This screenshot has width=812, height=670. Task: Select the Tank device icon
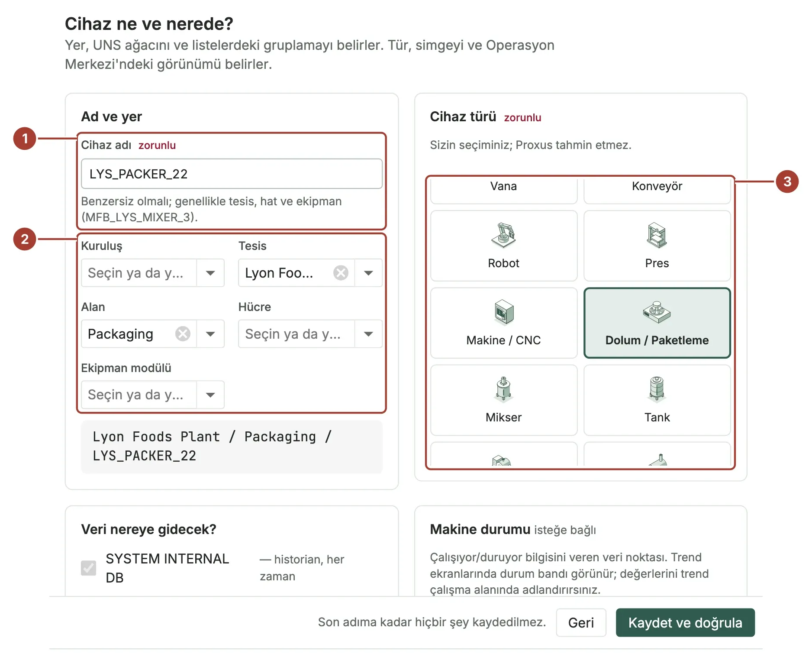pyautogui.click(x=657, y=389)
